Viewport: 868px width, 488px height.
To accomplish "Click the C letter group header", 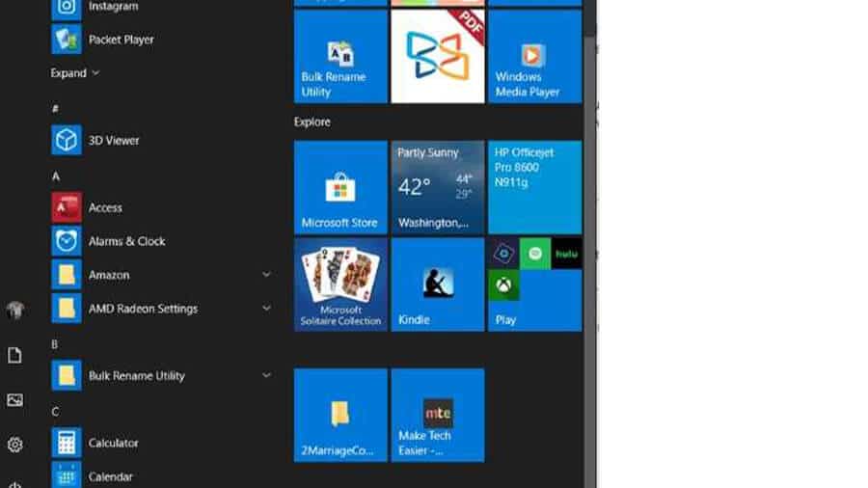I will tap(55, 412).
